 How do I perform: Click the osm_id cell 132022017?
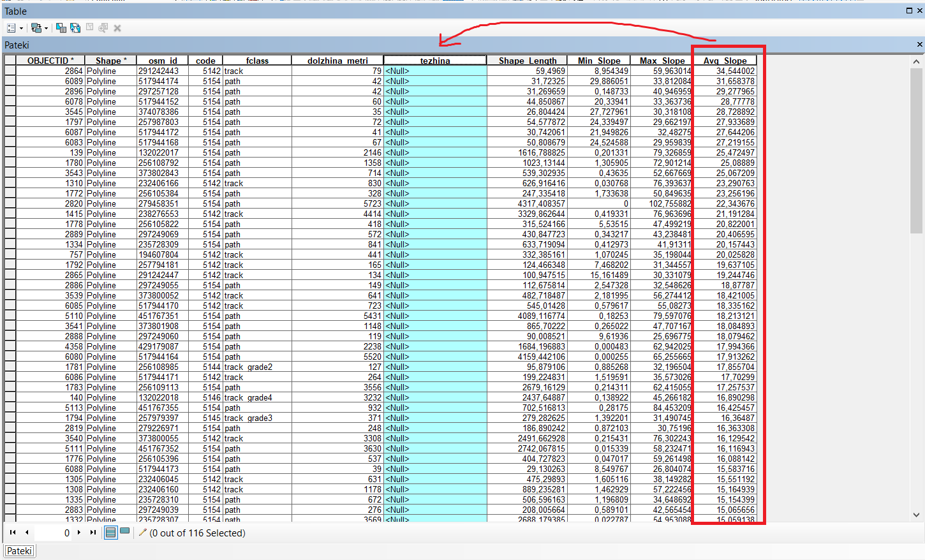coord(163,152)
